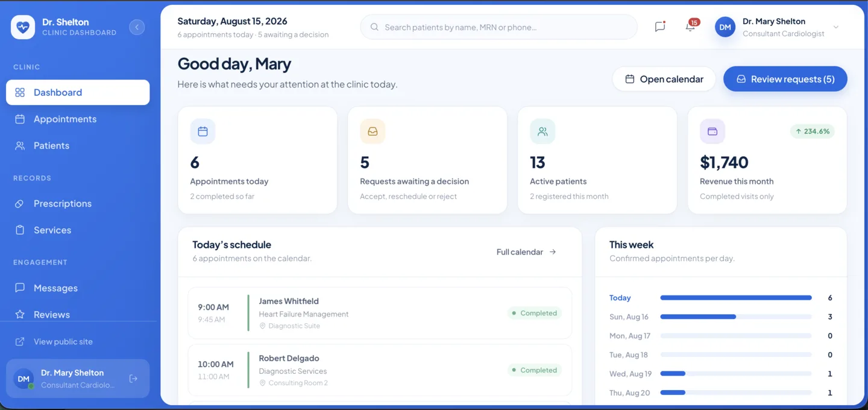Click the Completed badge for James Whitfield
The width and height of the screenshot is (868, 410).
tap(534, 313)
